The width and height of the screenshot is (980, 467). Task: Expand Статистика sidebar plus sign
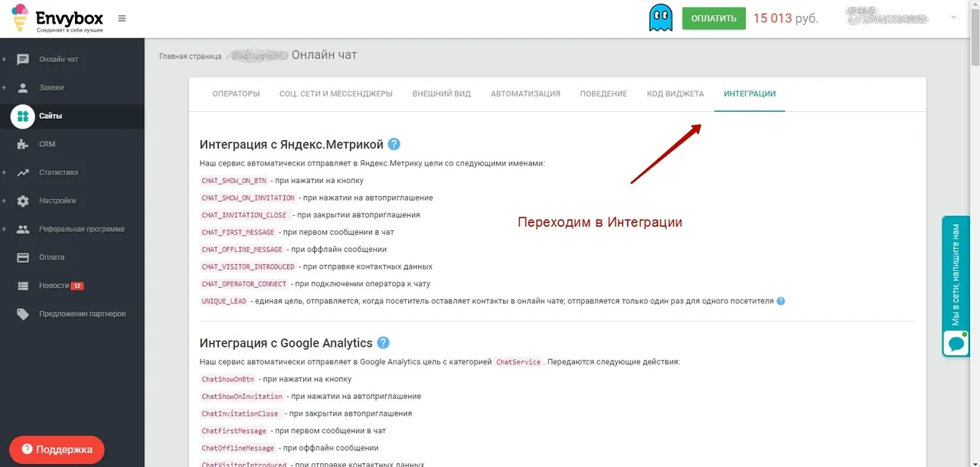4,173
